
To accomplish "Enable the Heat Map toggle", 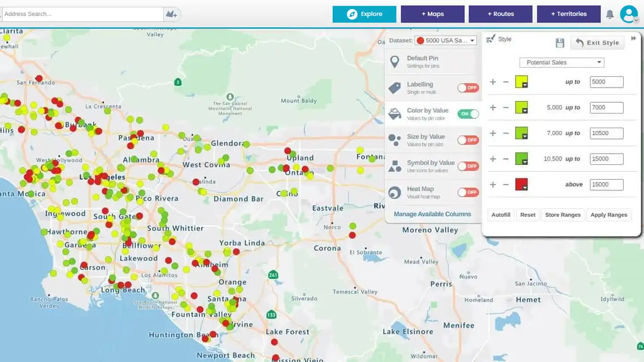I will coord(469,192).
